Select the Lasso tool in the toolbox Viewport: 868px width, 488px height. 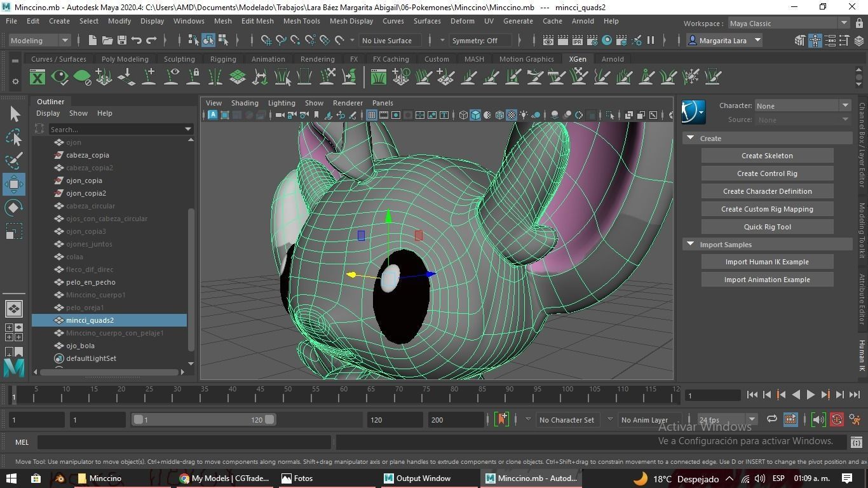click(14, 137)
